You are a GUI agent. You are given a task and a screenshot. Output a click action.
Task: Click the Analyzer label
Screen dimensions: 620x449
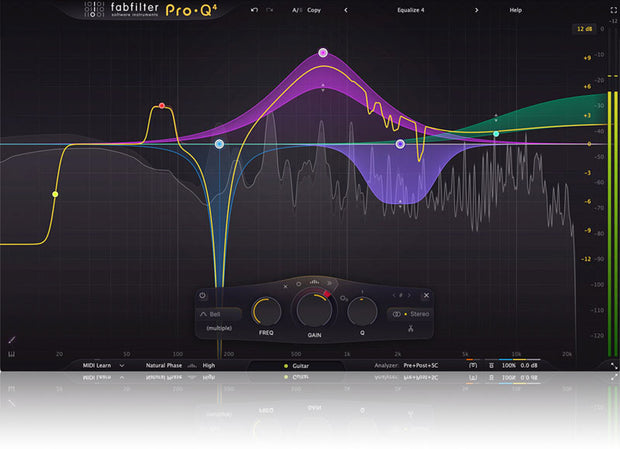pos(386,365)
